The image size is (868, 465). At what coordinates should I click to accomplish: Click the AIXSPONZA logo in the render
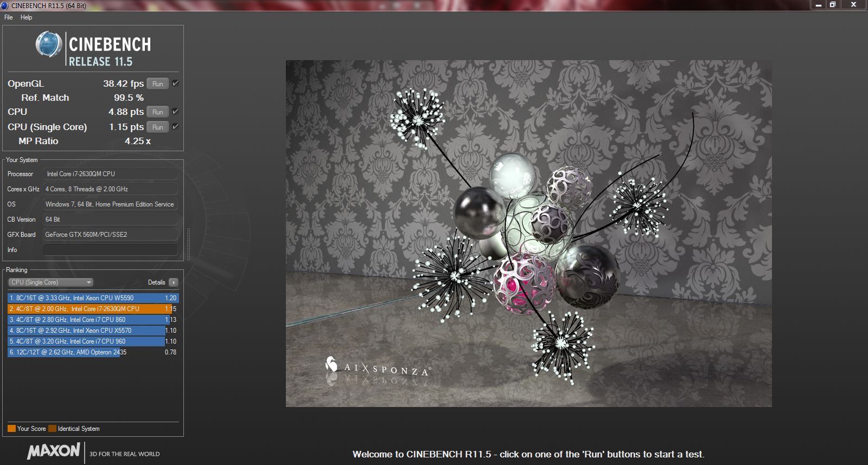click(x=378, y=367)
